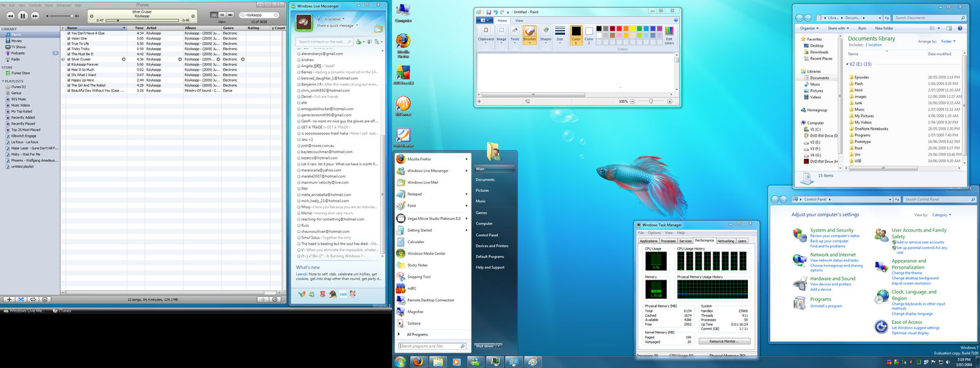Toggle shuffle at iTunes bottom bar
Screen dimensions: 980x368
pyautogui.click(x=21, y=299)
